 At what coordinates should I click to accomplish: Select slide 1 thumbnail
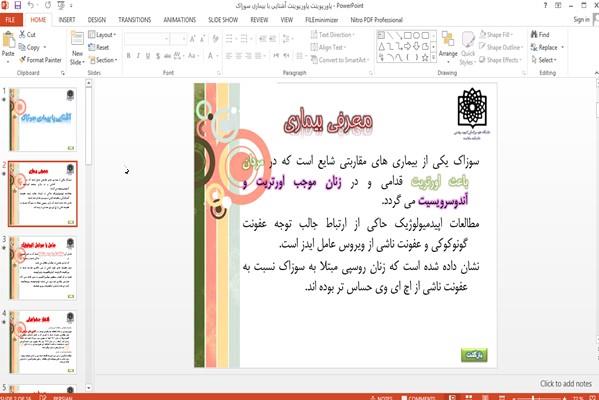tap(43, 120)
